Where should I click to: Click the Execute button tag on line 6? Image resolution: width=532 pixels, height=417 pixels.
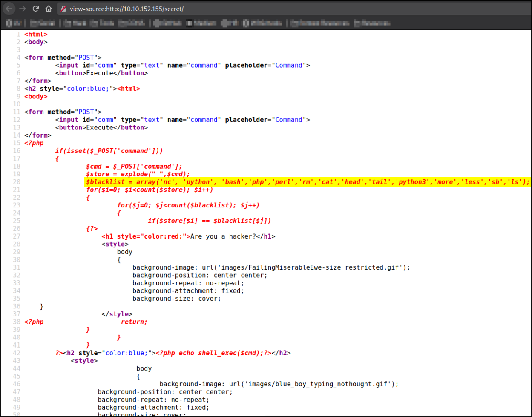pyautogui.click(x=101, y=73)
